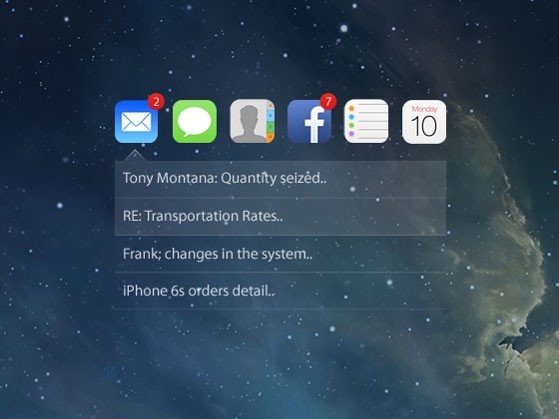Click the blue dot in Reminders icon

(352, 117)
